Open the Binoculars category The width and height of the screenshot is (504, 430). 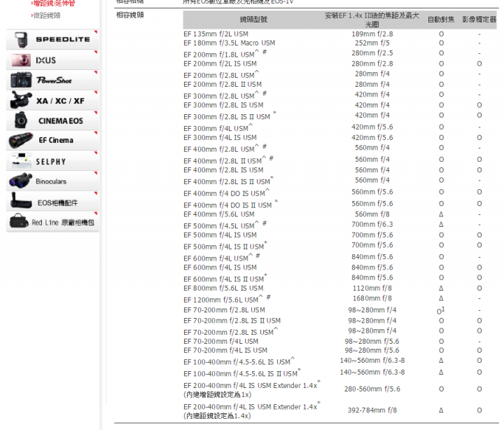click(52, 181)
